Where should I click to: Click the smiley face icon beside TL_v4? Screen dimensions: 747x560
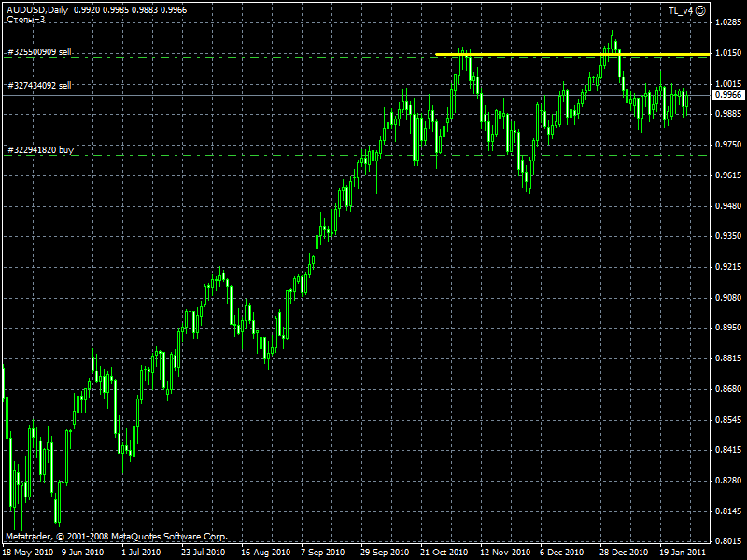coord(699,10)
